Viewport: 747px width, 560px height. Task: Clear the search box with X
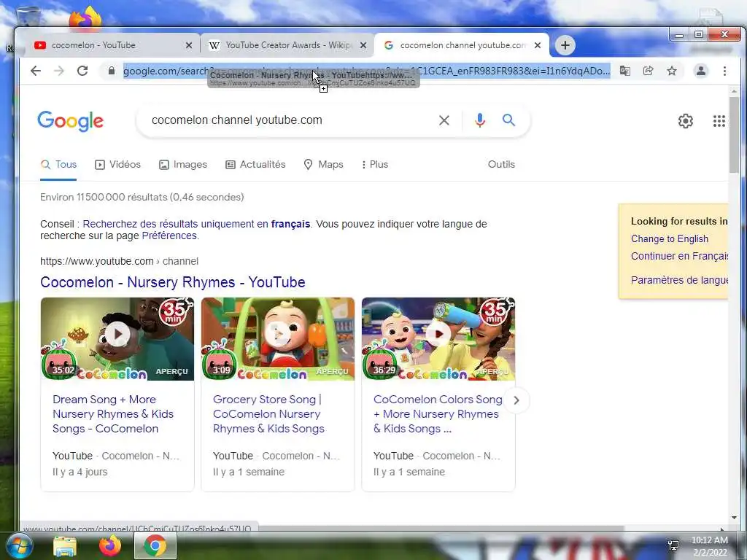point(444,120)
